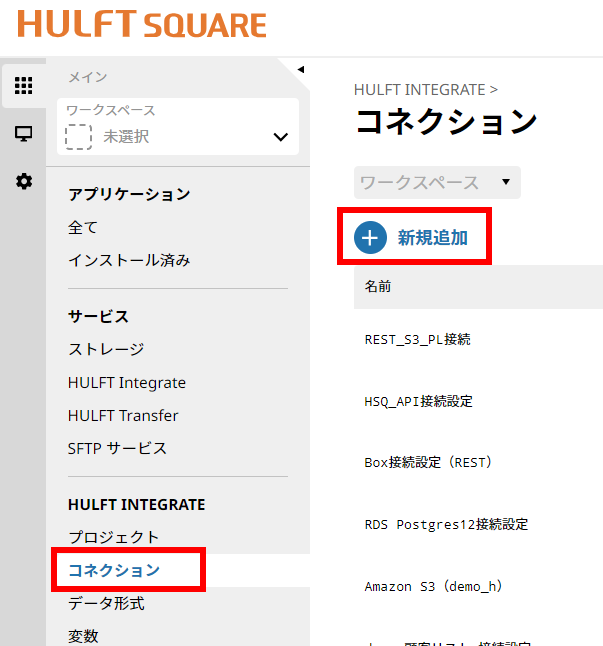This screenshot has height=646, width=603.
Task: Expand the ワークスペース filter dropdown
Action: 437,183
